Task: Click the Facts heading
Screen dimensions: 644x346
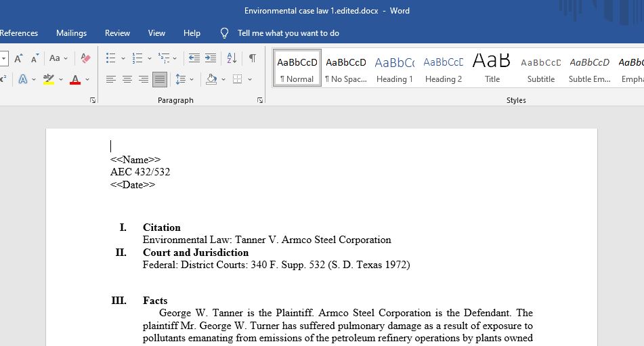Action: tap(155, 301)
